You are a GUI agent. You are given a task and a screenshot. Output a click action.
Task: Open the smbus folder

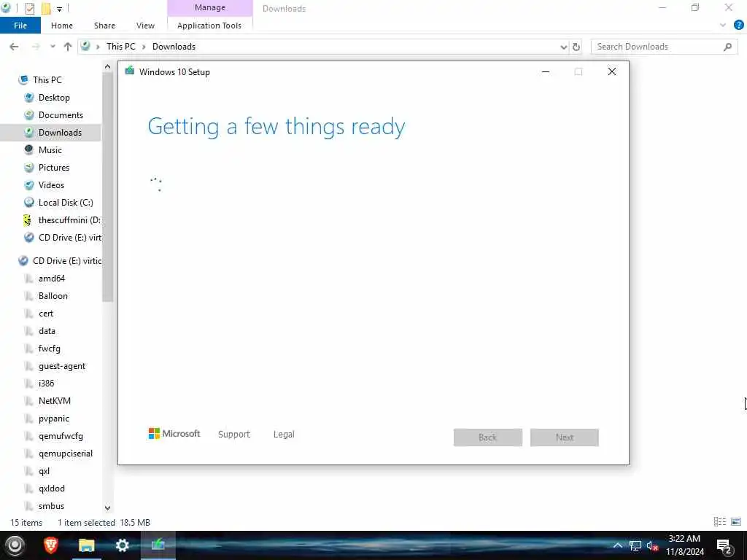click(51, 506)
